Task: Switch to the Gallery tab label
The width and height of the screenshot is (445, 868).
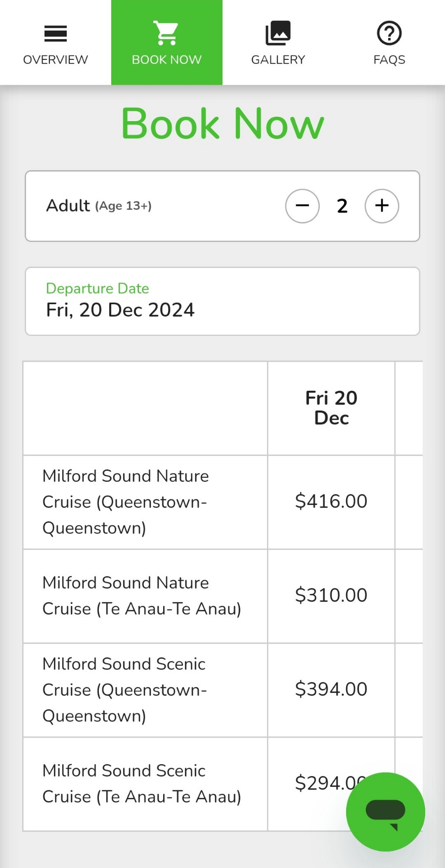Action: [278, 60]
